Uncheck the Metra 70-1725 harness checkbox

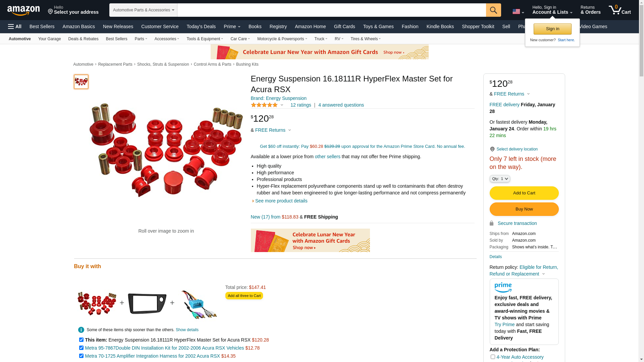point(81,356)
